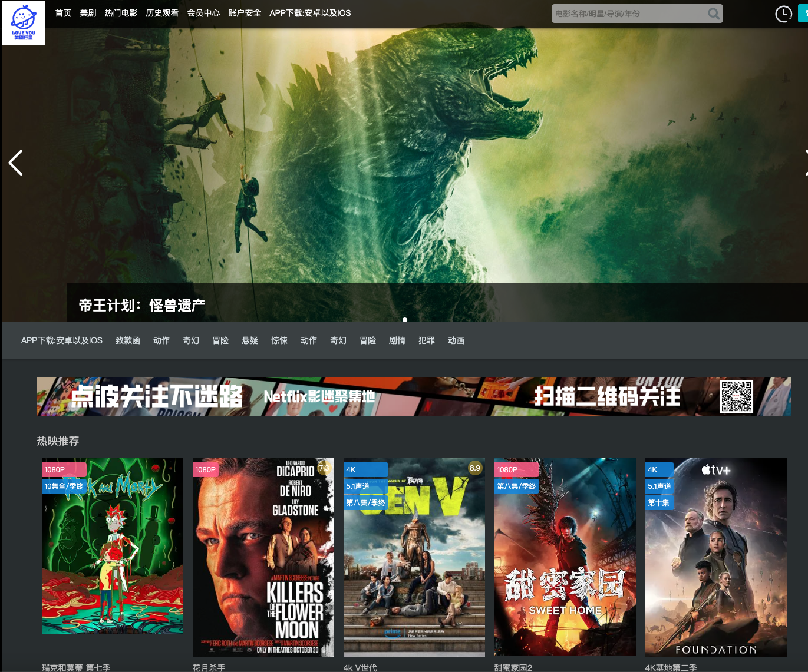Click the title 4k V世代
This screenshot has width=808, height=672.
coord(360,667)
